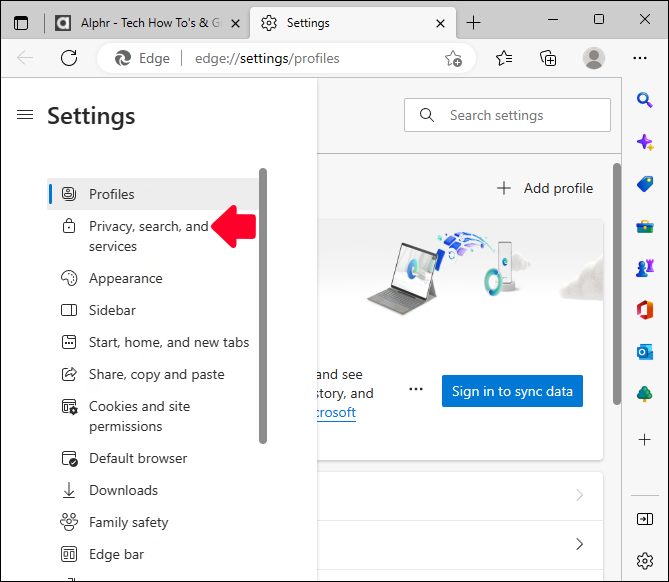Open the Favorites list icon
Viewport: 669px width, 582px height.
(504, 58)
